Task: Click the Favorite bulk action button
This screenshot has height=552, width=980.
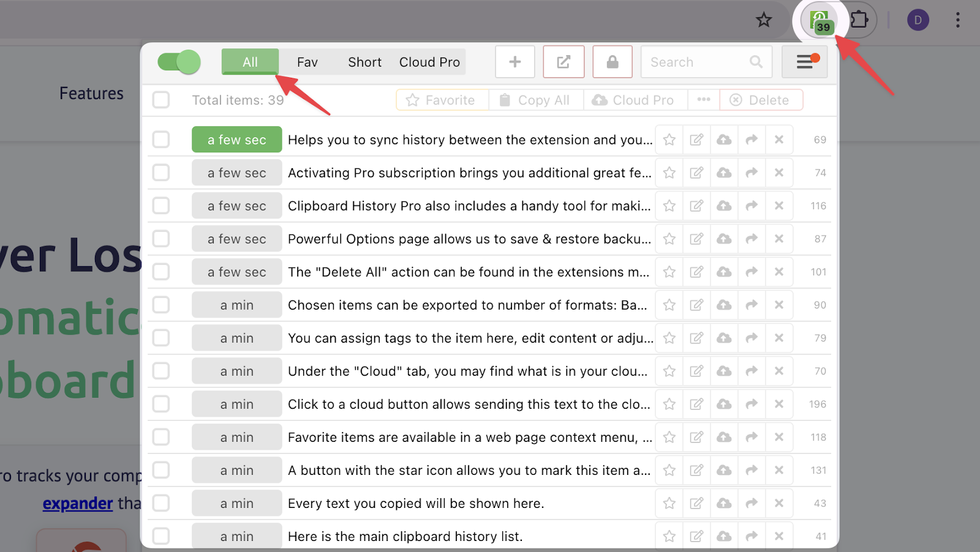Action: (x=443, y=100)
